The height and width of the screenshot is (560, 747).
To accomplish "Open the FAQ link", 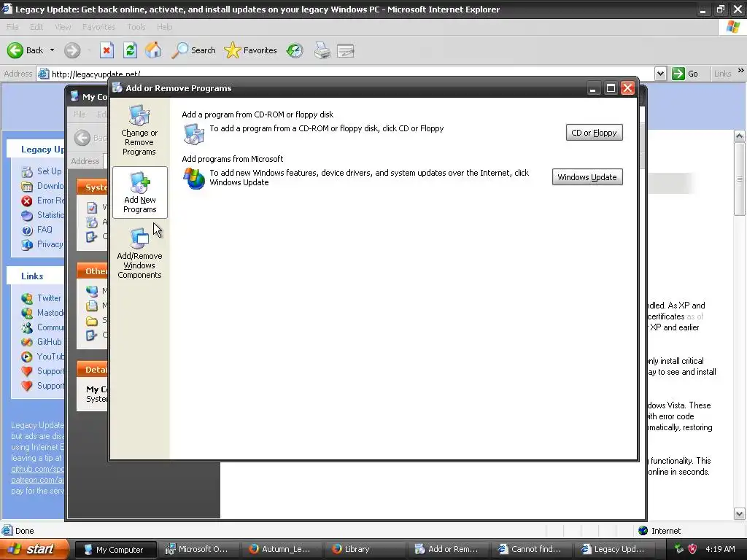I will tap(44, 230).
